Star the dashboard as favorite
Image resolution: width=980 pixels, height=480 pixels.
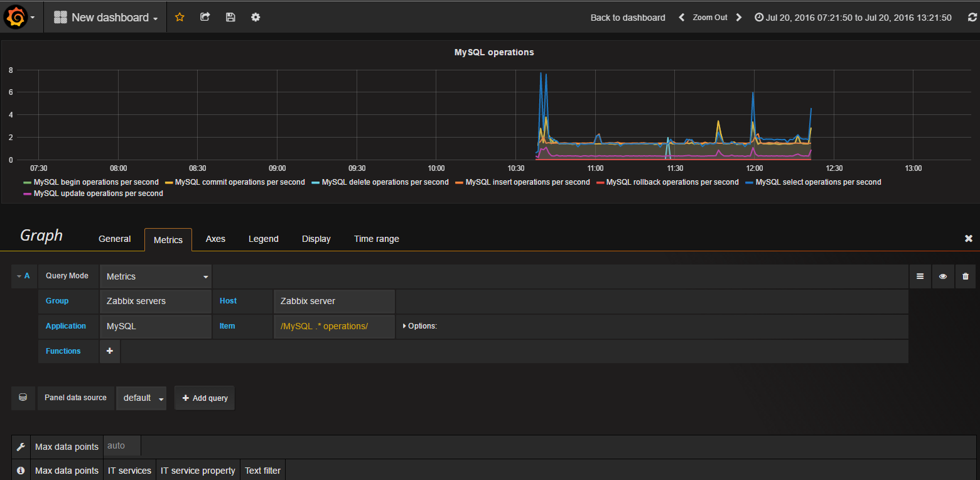180,18
